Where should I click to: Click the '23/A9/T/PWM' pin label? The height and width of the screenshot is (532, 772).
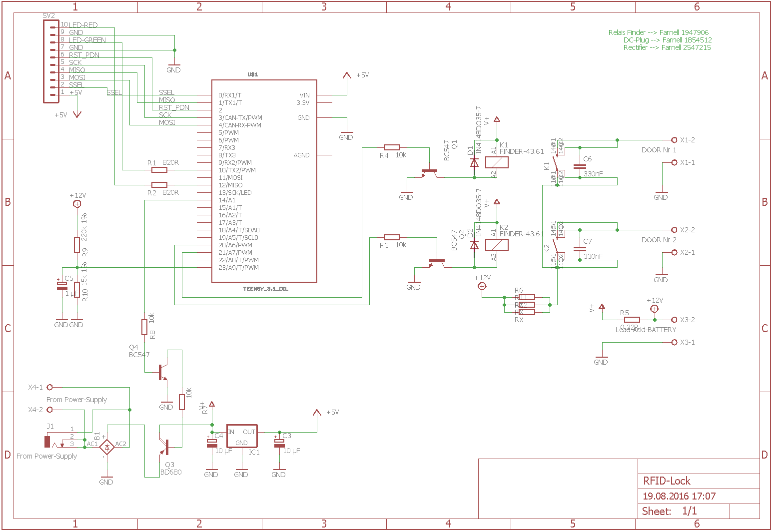[238, 268]
